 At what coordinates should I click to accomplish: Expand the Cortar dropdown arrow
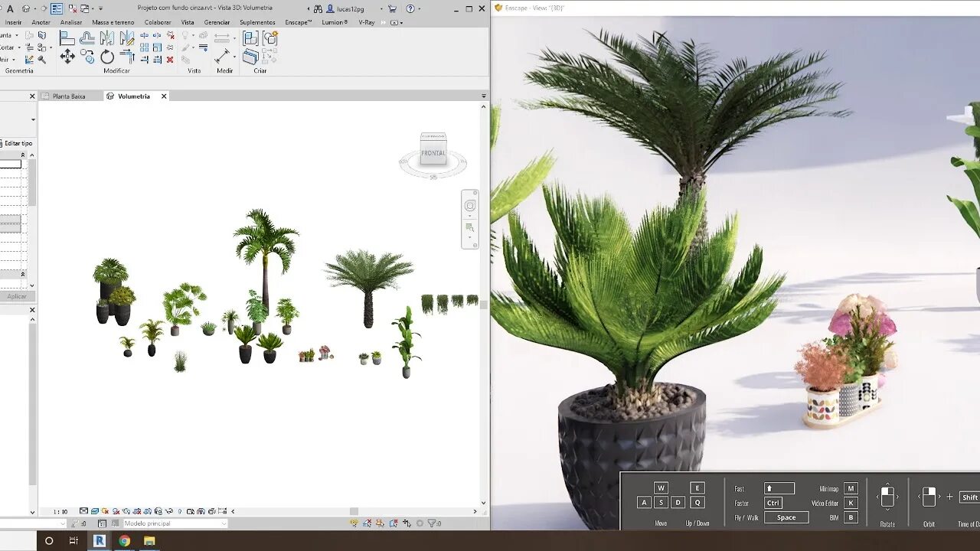19,47
